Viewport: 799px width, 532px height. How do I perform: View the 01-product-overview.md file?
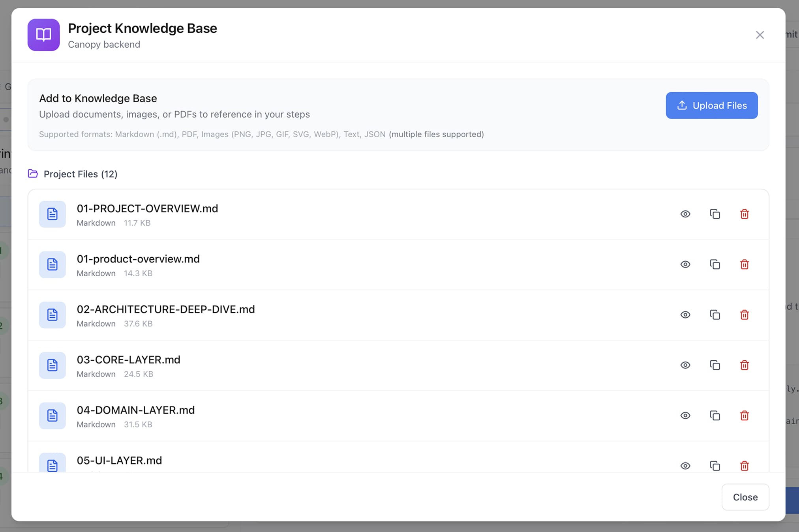[685, 264]
